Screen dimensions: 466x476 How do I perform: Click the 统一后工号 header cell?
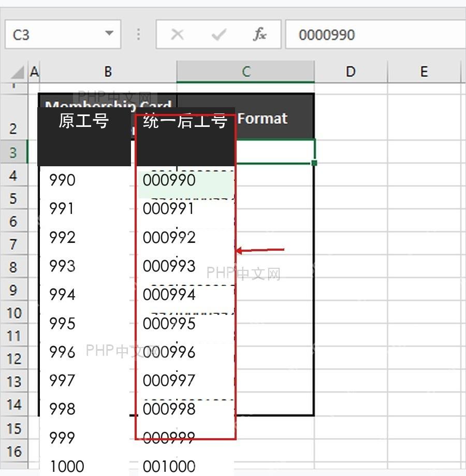coord(185,137)
